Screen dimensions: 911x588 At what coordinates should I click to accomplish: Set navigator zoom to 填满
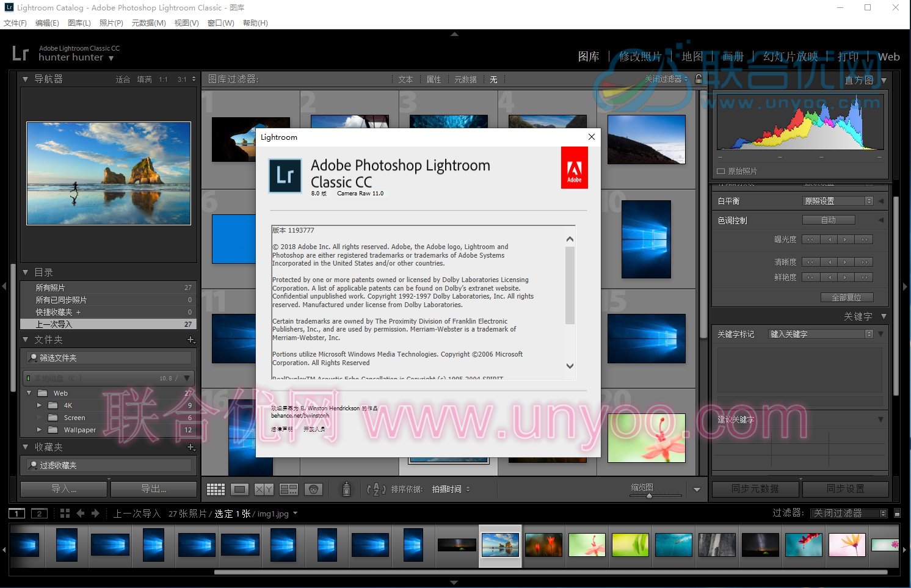tap(144, 79)
